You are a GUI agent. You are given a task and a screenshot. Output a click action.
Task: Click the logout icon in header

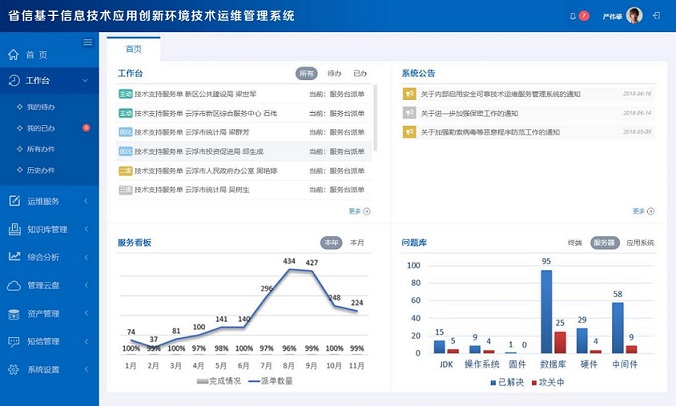656,16
